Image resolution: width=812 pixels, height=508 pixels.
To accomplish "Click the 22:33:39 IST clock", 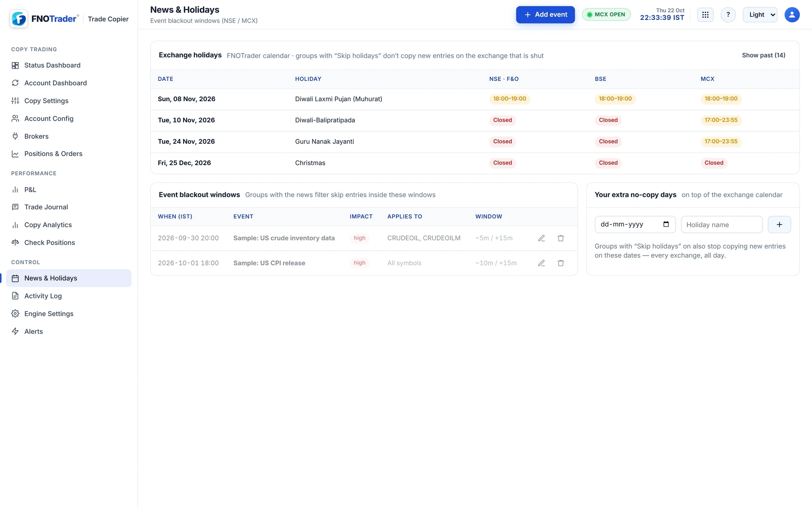I will [x=662, y=18].
